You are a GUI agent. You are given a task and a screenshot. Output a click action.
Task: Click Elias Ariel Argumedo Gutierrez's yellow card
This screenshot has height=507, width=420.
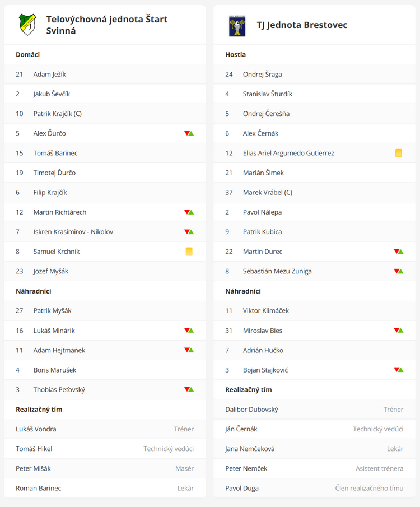(399, 153)
